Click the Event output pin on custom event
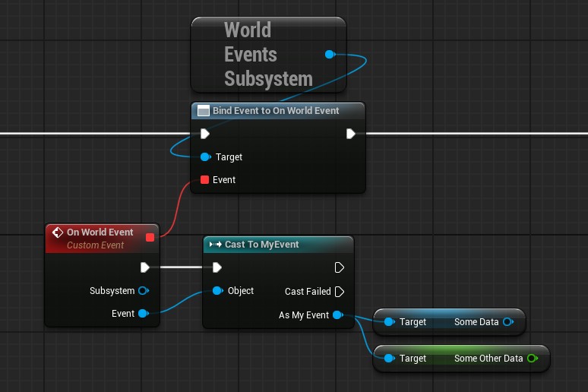 click(x=143, y=314)
